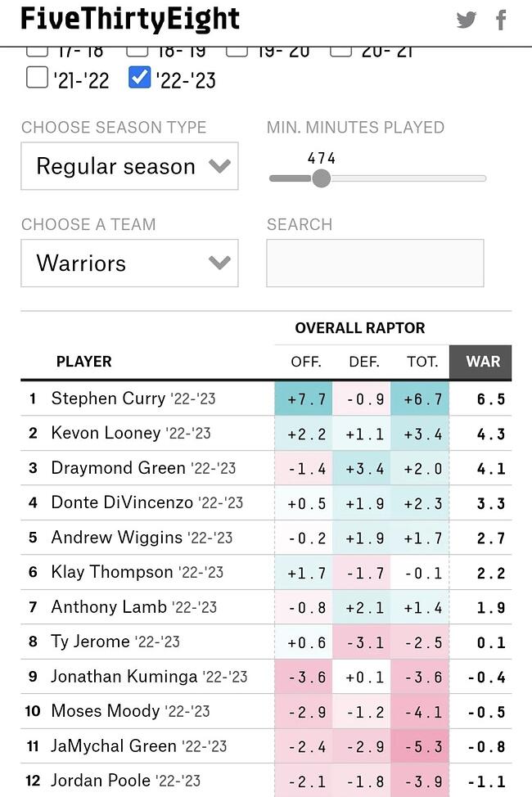
Task: Click the FiveThirtyEight logo
Action: (x=130, y=19)
